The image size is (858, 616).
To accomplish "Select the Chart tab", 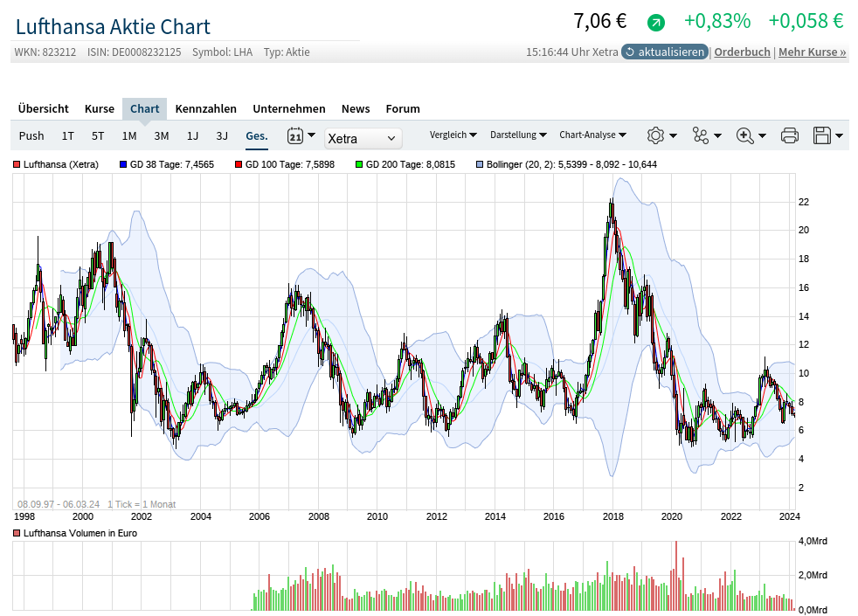I will click(144, 109).
